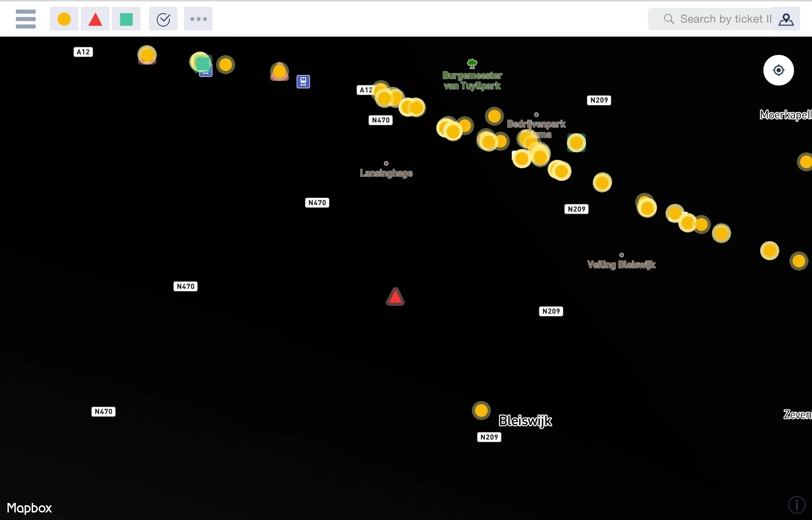Click the train station icon on map

point(303,82)
